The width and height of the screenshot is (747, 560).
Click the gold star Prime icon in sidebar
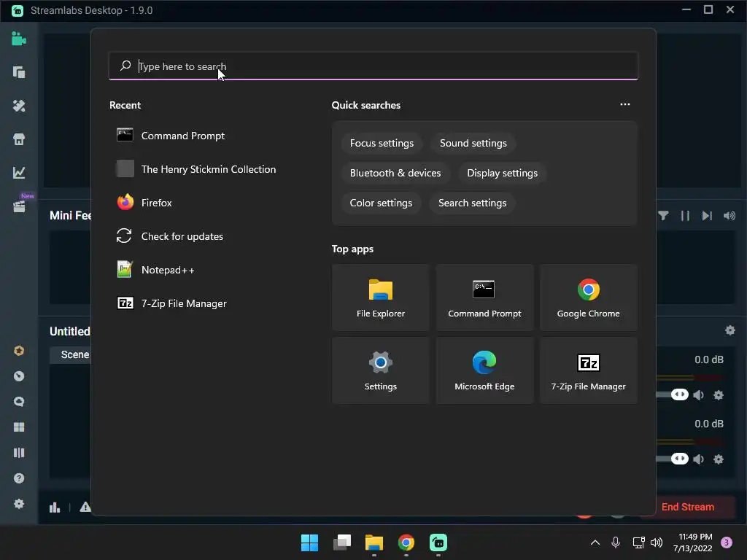18,351
